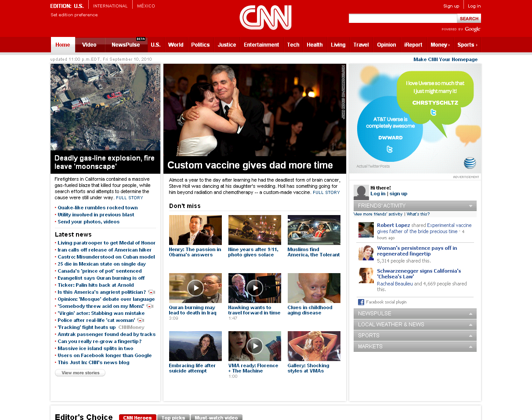Open the Money dropdown in navigation
The width and height of the screenshot is (532, 420).
point(440,45)
